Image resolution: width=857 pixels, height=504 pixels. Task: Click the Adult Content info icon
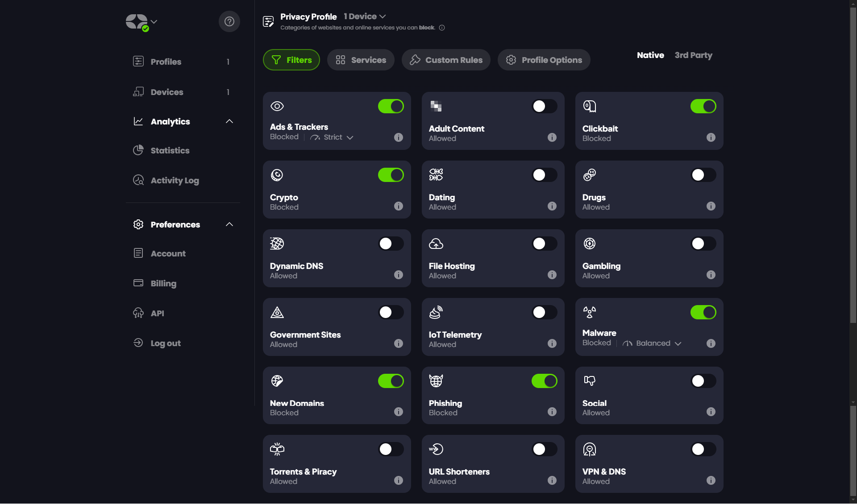point(552,137)
